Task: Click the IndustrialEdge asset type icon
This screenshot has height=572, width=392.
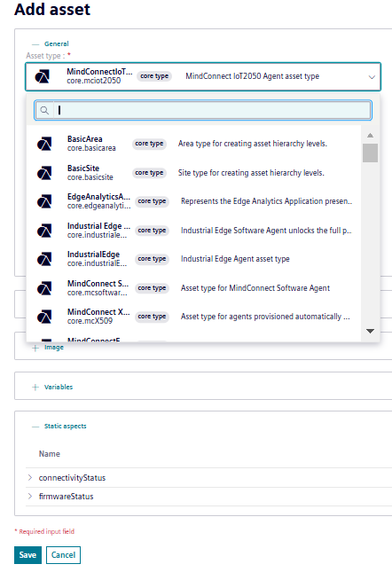Action: point(44,259)
